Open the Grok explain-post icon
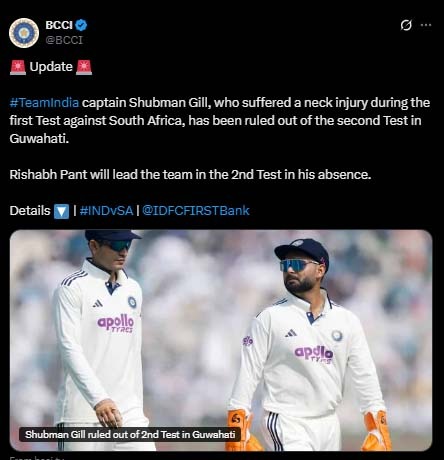This screenshot has height=460, width=444. (406, 25)
